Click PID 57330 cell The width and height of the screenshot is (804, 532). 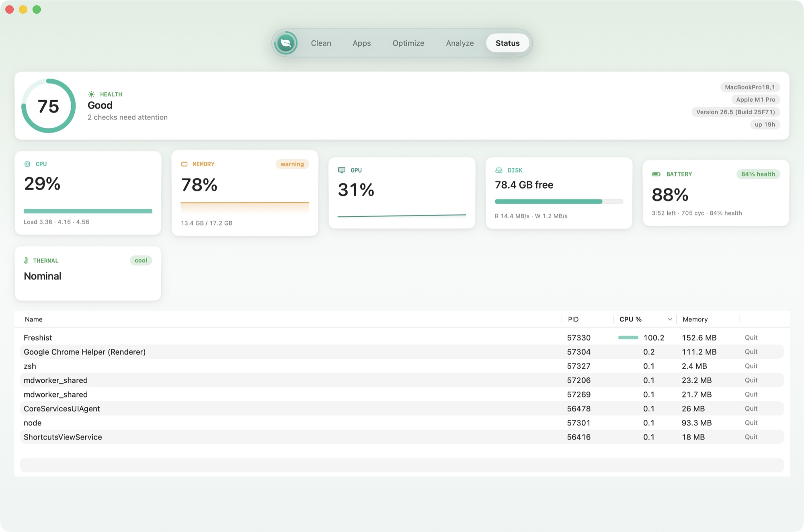click(579, 338)
